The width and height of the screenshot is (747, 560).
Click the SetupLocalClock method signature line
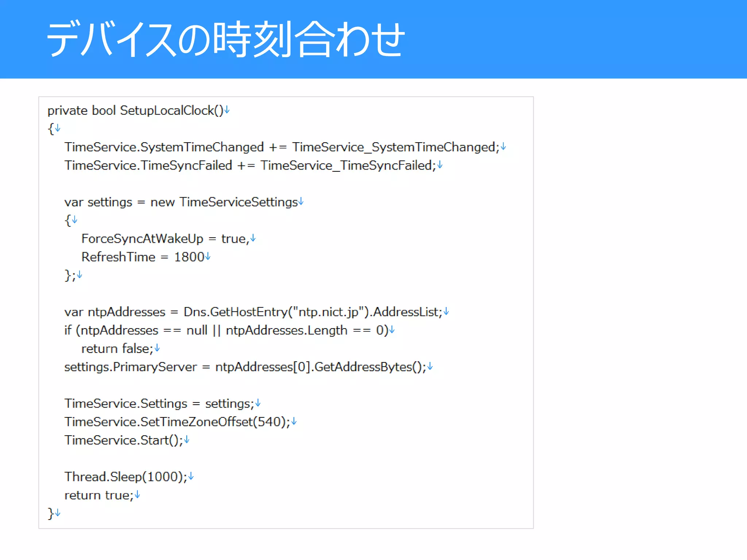click(x=135, y=110)
